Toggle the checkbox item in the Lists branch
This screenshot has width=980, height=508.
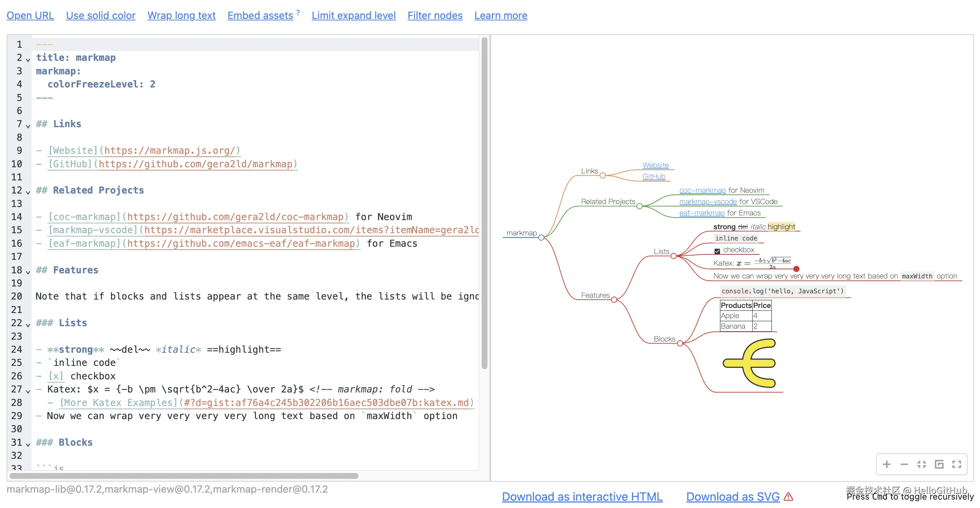(x=717, y=251)
